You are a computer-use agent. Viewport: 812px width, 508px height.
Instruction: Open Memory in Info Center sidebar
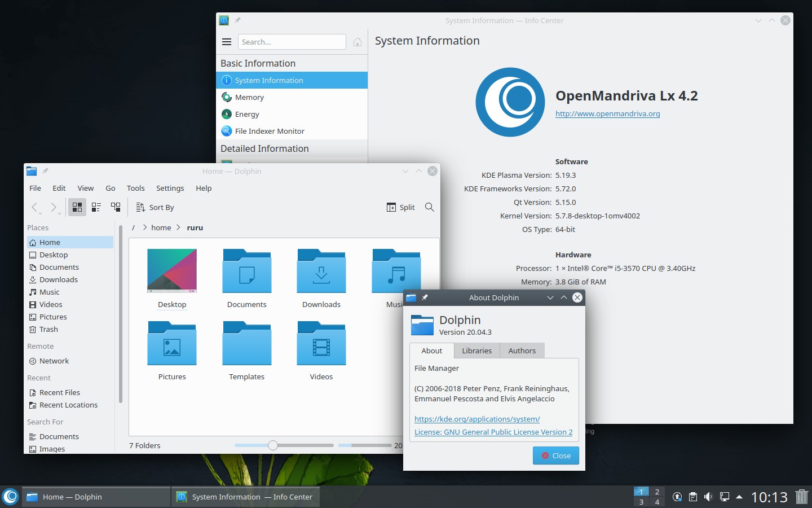[x=292, y=97]
